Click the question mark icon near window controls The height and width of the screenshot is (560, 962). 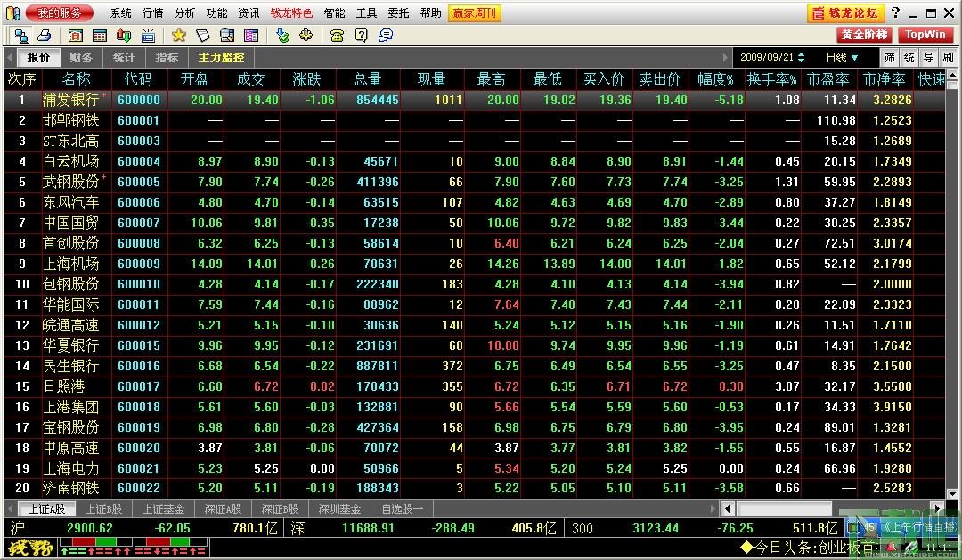(x=895, y=12)
